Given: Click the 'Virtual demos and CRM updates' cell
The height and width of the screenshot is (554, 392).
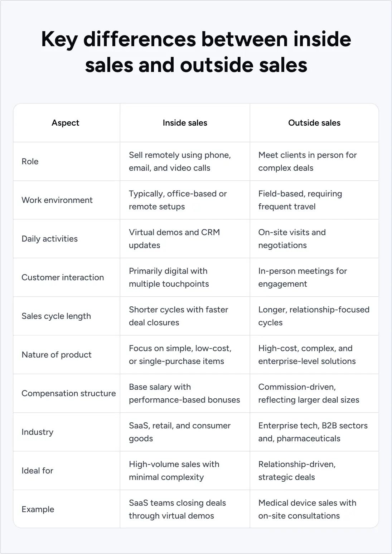Looking at the screenshot, I should click(x=174, y=239).
